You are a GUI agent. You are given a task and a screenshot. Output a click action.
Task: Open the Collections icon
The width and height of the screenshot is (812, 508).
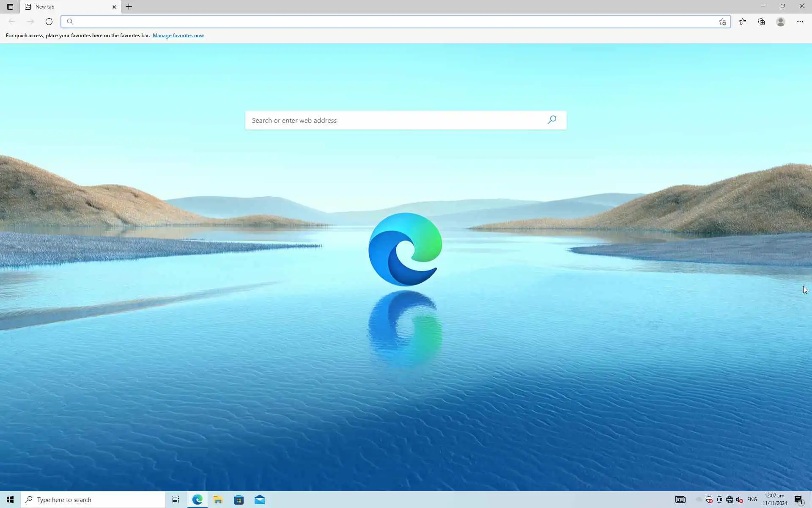click(761, 22)
